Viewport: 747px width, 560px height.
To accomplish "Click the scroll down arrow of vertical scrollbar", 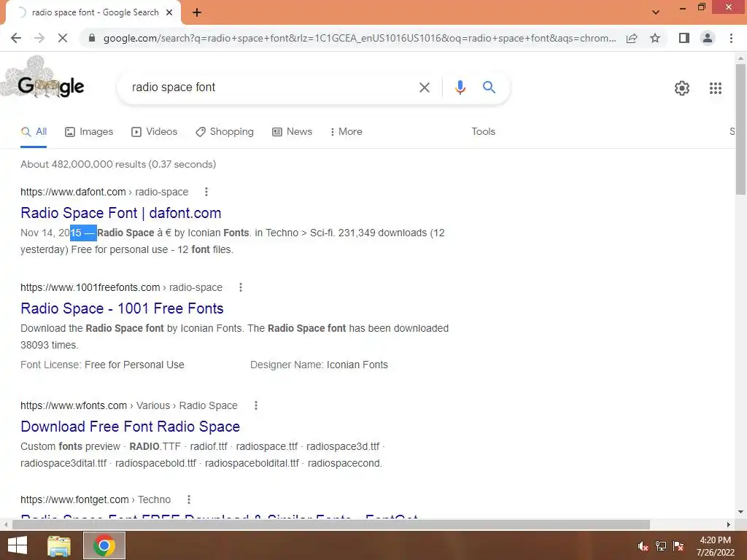I will [740, 513].
